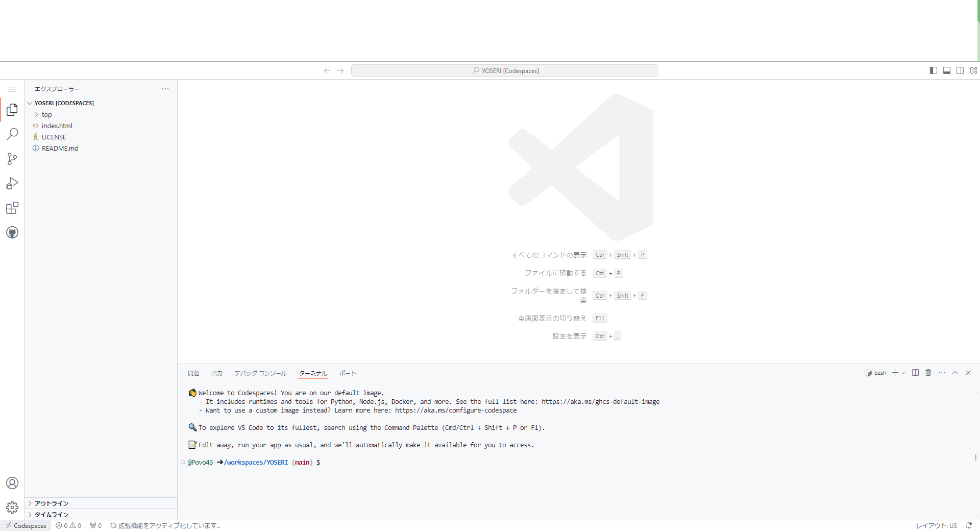This screenshot has width=980, height=531.
Task: Click the errors and warnings status indicator
Action: coord(68,525)
